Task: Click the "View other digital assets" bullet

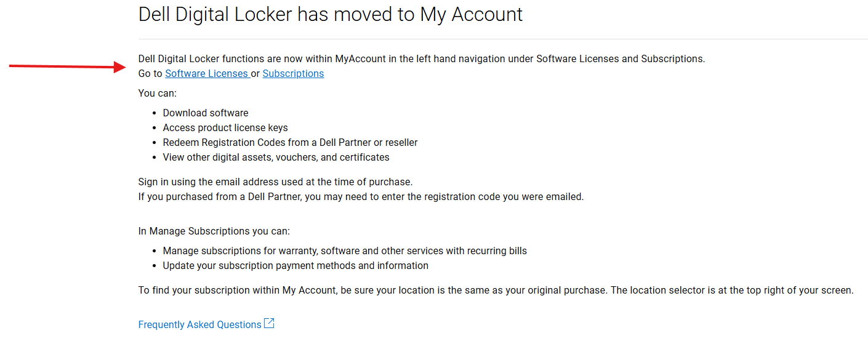Action: click(276, 158)
